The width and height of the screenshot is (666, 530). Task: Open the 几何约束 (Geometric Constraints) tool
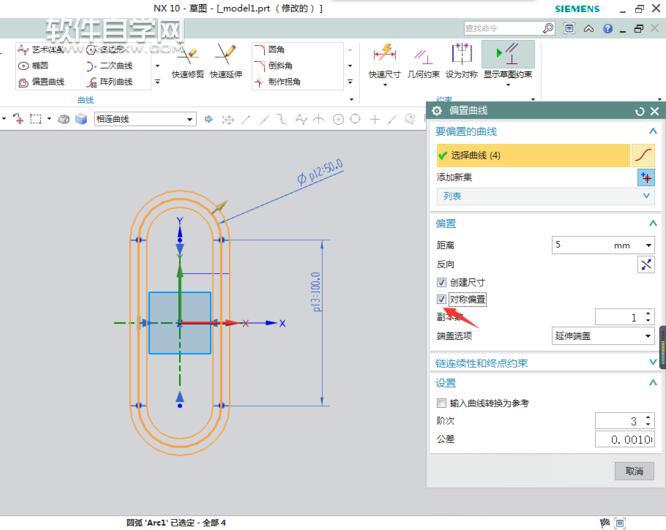(x=423, y=61)
